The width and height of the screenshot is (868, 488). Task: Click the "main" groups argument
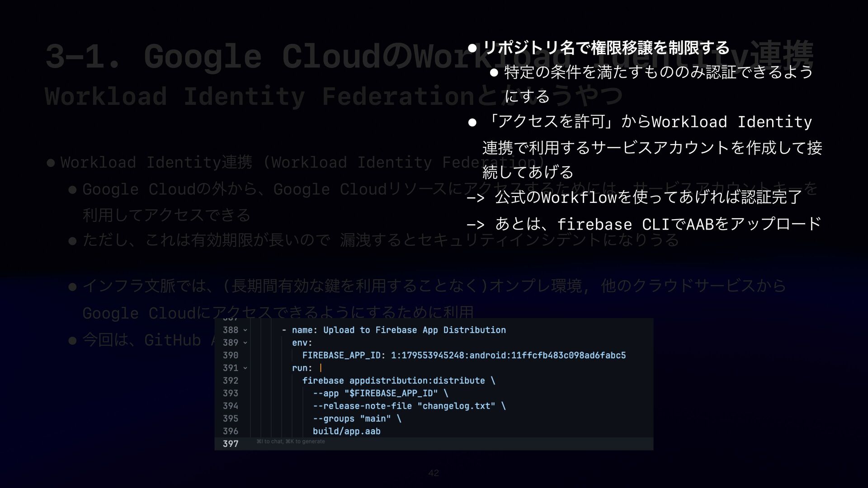376,419
